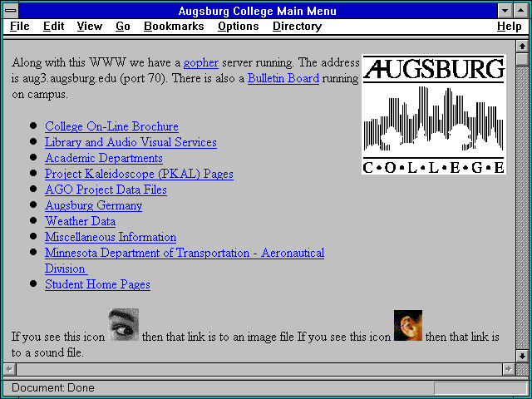The image size is (532, 399).
Task: Open College On-Line Brochure link
Action: pos(111,126)
